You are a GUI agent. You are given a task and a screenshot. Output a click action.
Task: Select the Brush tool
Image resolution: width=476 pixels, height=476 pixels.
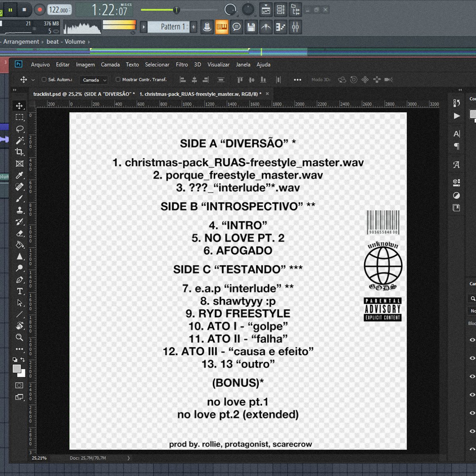pyautogui.click(x=19, y=198)
